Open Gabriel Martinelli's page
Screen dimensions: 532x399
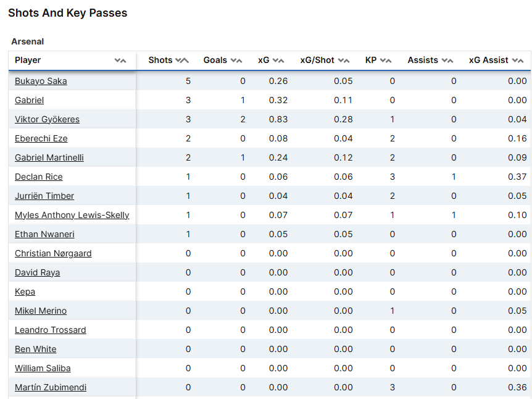pos(49,157)
